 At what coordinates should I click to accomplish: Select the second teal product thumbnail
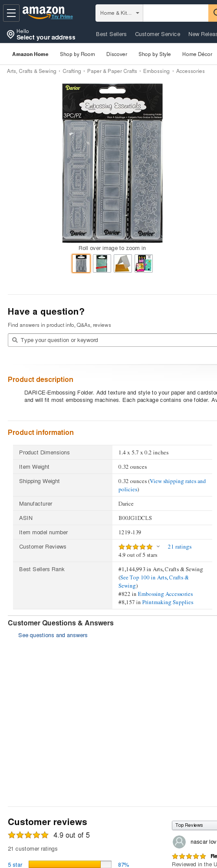coord(102,263)
